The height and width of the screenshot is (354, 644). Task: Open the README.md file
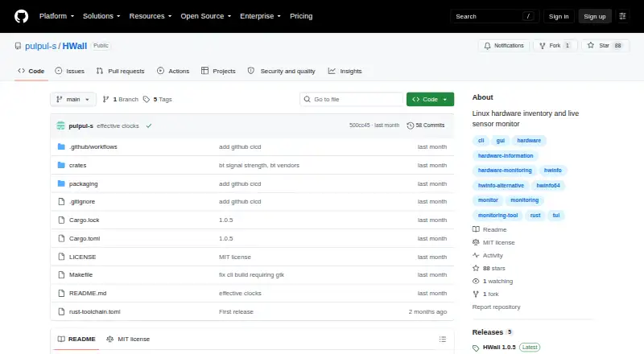(x=88, y=293)
